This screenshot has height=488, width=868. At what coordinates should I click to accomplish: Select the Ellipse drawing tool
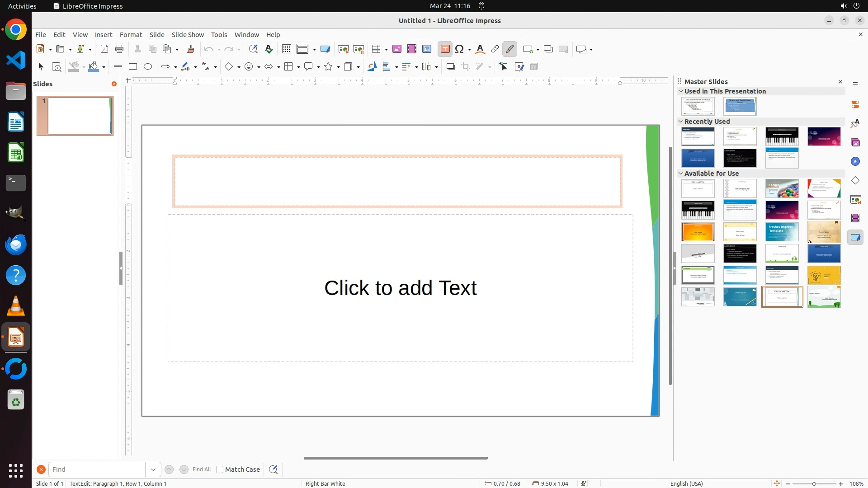tap(148, 67)
